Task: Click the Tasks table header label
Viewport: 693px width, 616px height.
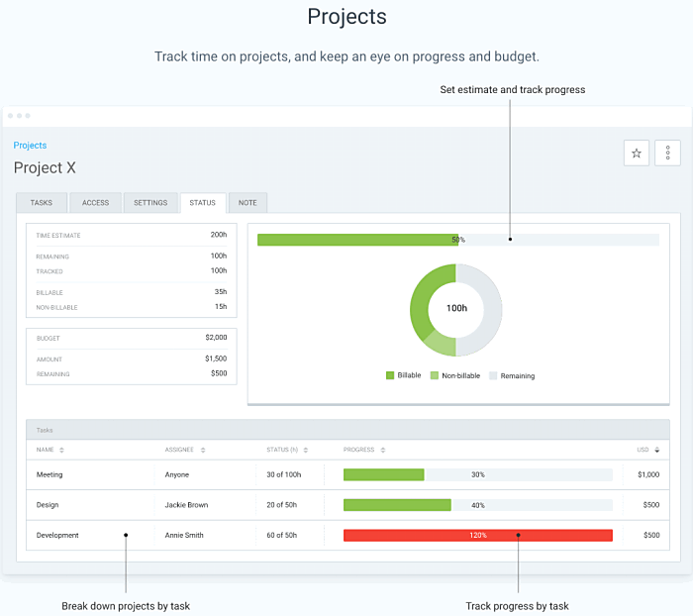Action: tap(45, 430)
